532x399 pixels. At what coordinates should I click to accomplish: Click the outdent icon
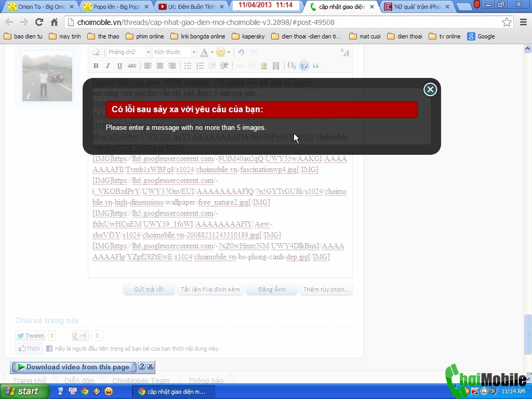212,66
